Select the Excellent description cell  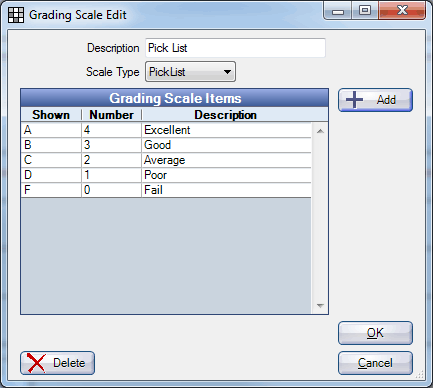pyautogui.click(x=226, y=130)
